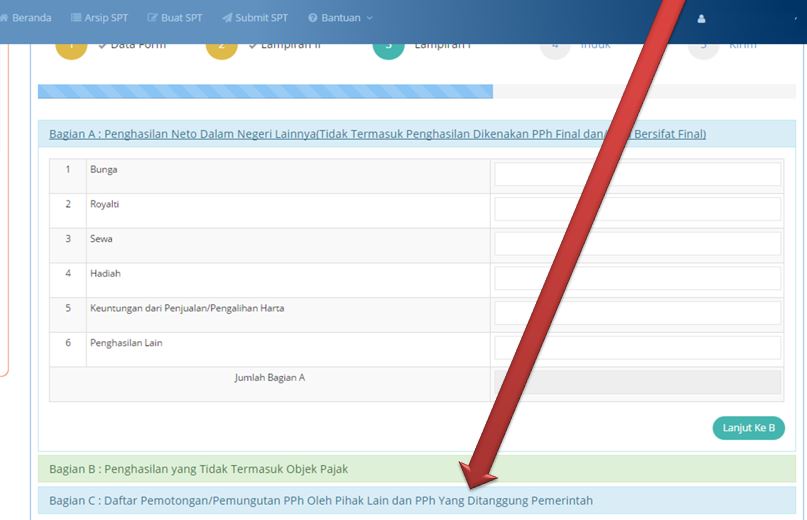Viewport: 807px width, 520px height.
Task: Click the 'Penghasilan Lain' row label
Action: 126,343
